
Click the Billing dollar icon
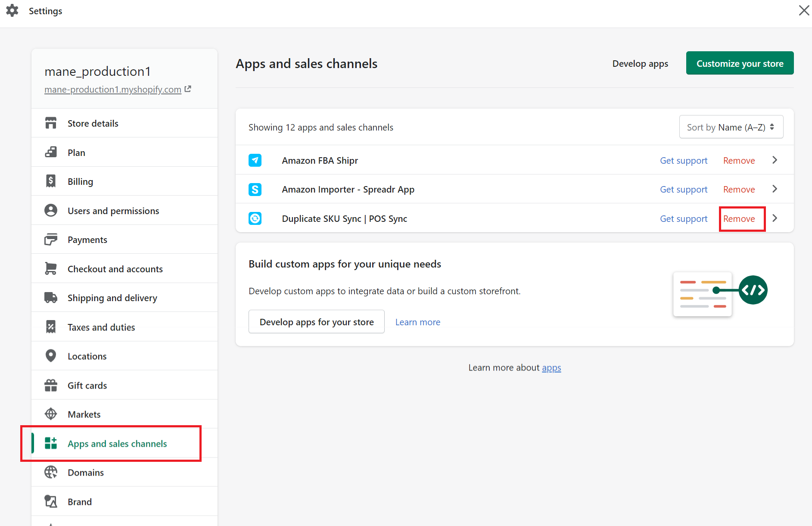pyautogui.click(x=51, y=181)
